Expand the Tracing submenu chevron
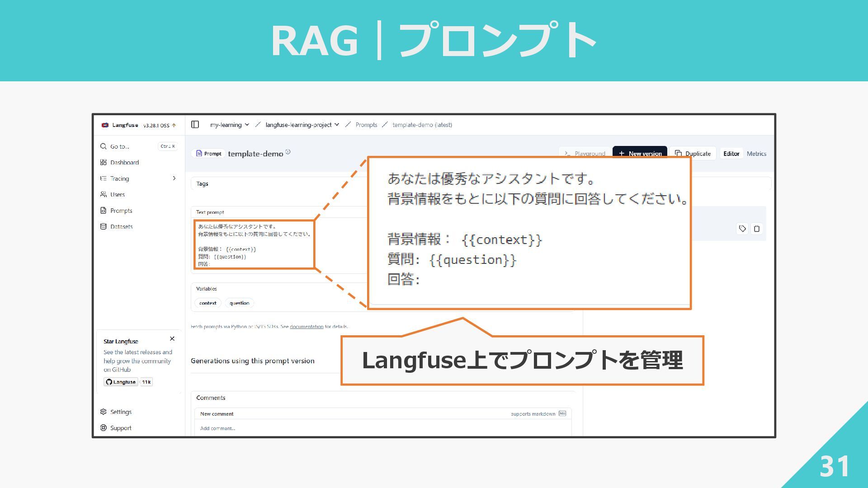This screenshot has width=868, height=488. [174, 178]
